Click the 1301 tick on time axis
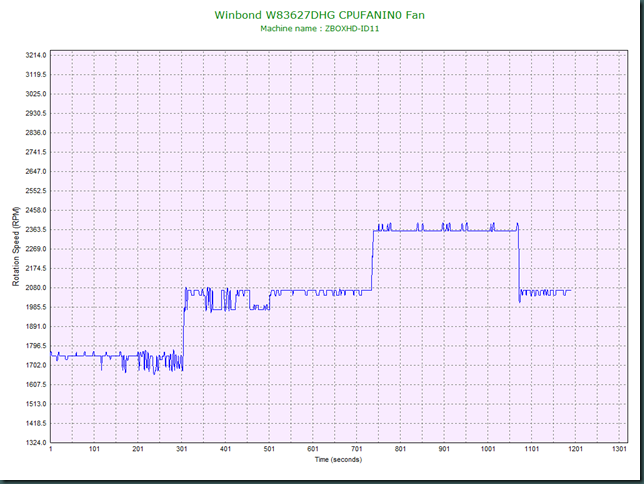This screenshot has height=484, width=644. 619,449
